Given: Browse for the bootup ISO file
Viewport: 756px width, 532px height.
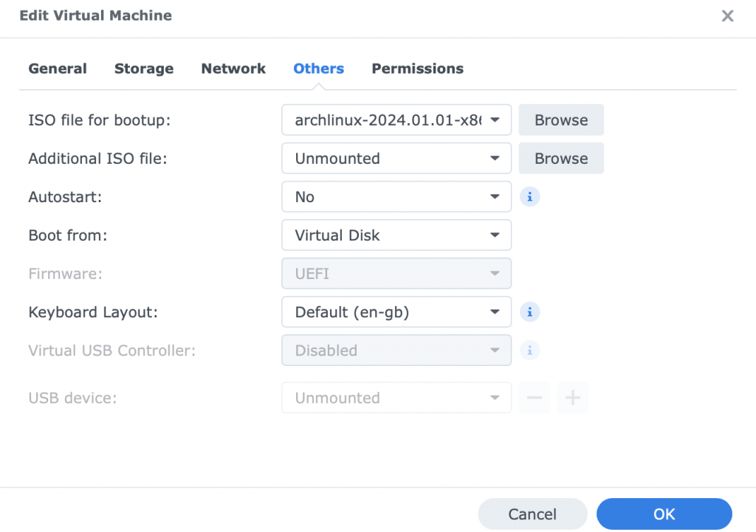Looking at the screenshot, I should [x=561, y=120].
